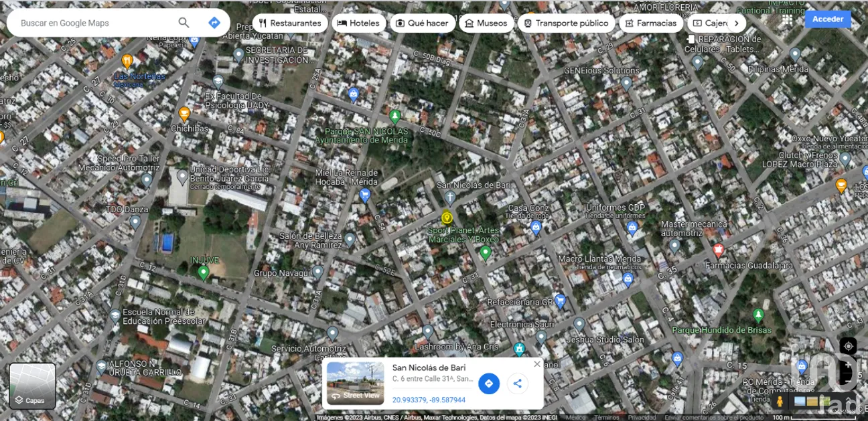Click the Sport Planet Artes Marciales label
868x421 pixels.
[464, 234]
